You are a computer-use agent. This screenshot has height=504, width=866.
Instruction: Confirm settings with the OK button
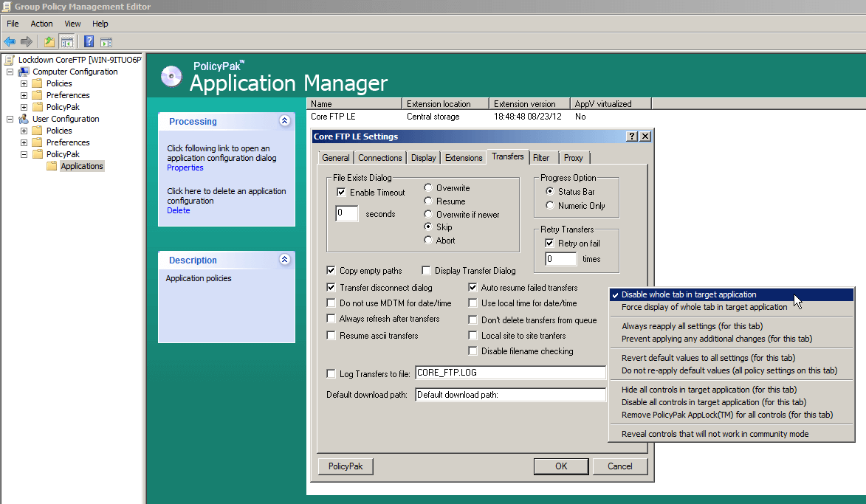pos(561,466)
